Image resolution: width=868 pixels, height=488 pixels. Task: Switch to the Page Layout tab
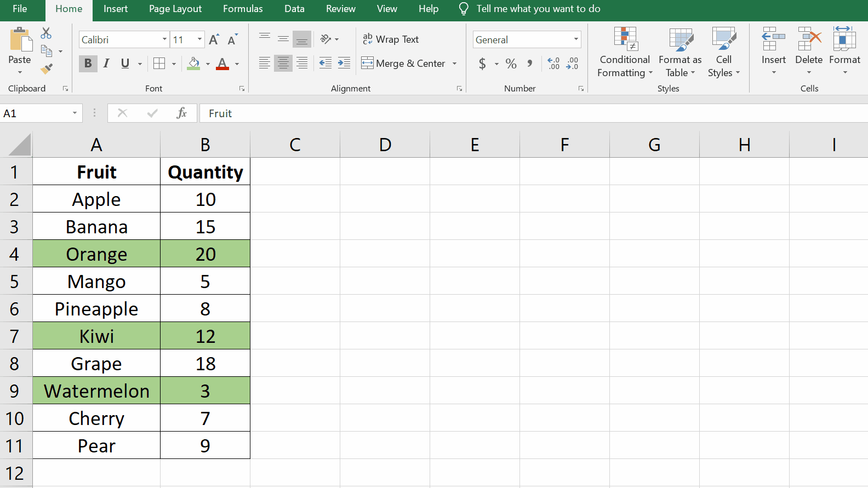[175, 9]
